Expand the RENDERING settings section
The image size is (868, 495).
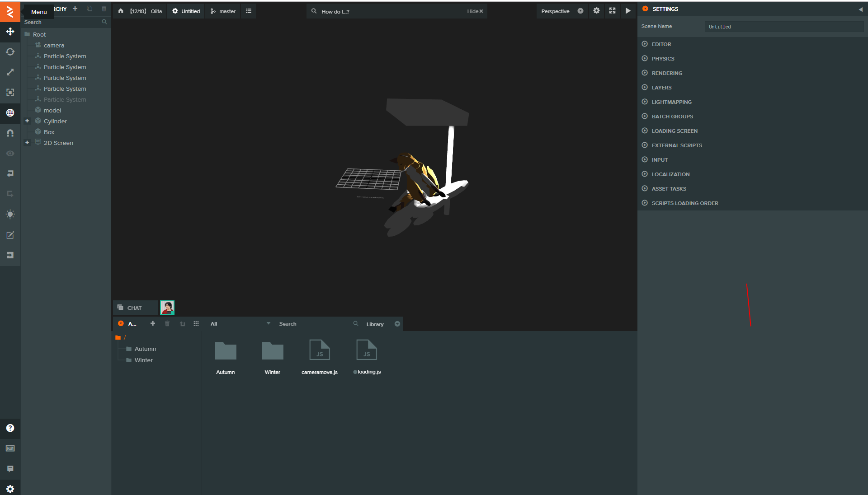click(x=667, y=73)
